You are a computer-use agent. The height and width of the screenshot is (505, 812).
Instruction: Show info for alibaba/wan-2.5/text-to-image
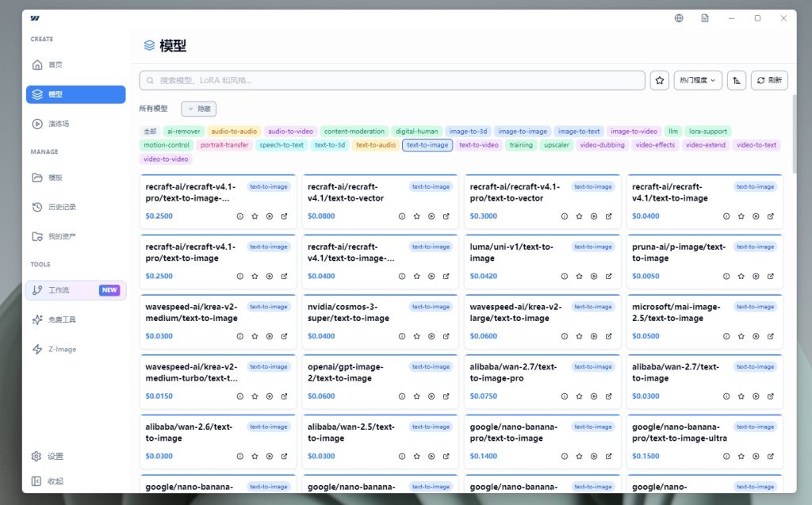402,457
